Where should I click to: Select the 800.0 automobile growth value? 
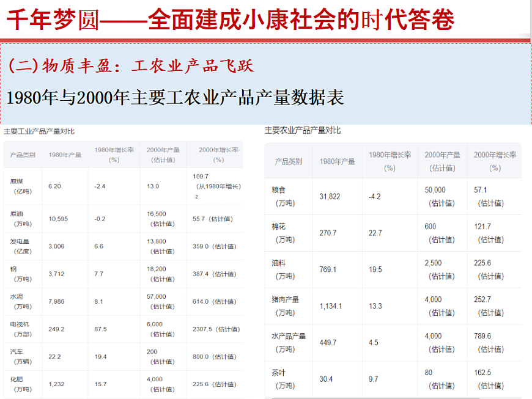click(x=201, y=357)
